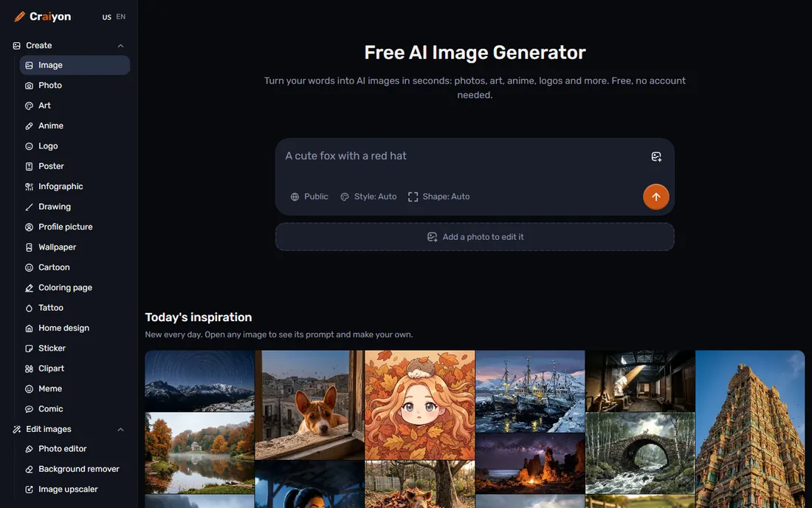The height and width of the screenshot is (508, 812).
Task: Click the Art palette icon
Action: coord(29,106)
